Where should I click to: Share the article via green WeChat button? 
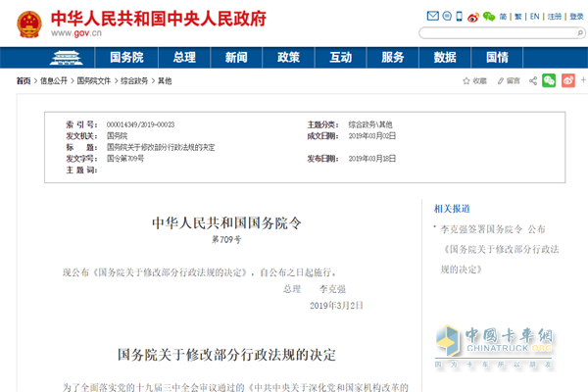(x=549, y=80)
